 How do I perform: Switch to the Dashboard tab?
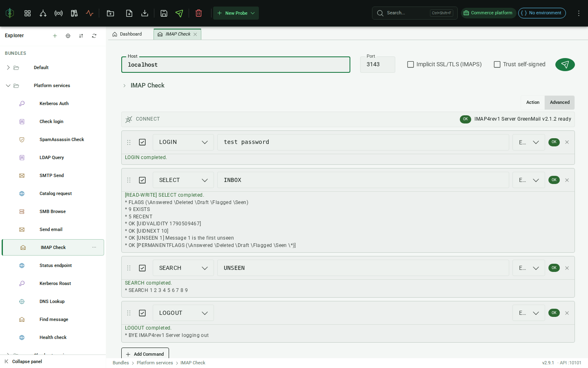pos(127,34)
